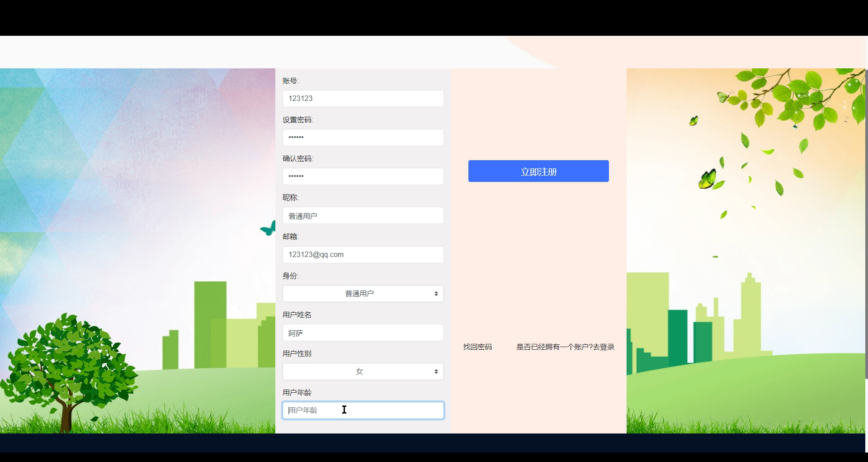Click the 身份: label text
This screenshot has width=868, height=462.
click(291, 276)
